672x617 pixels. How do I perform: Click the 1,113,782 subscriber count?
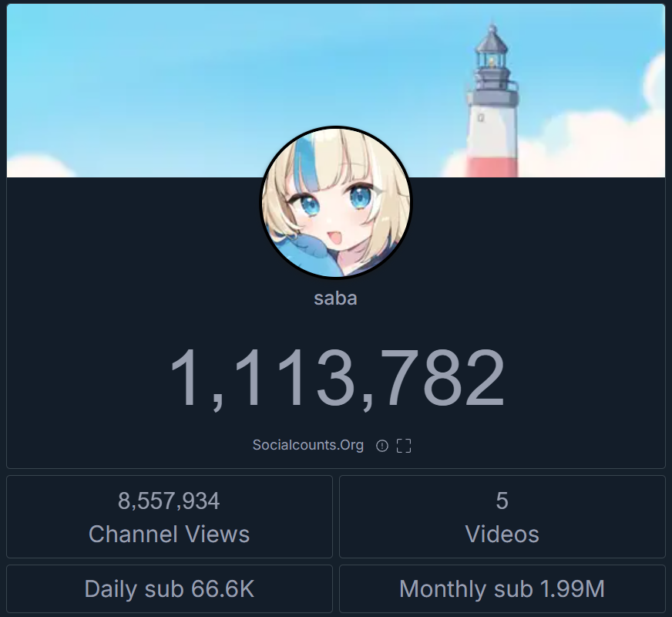337,378
